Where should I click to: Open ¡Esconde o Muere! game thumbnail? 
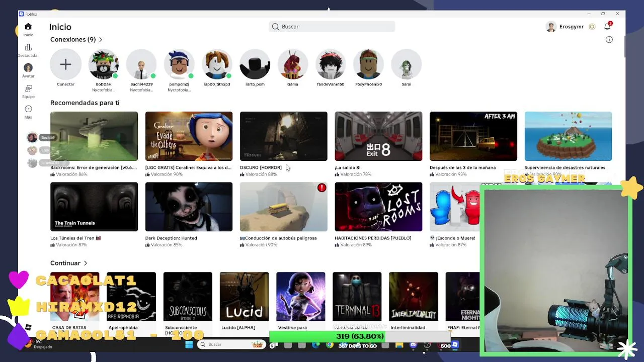pyautogui.click(x=455, y=207)
